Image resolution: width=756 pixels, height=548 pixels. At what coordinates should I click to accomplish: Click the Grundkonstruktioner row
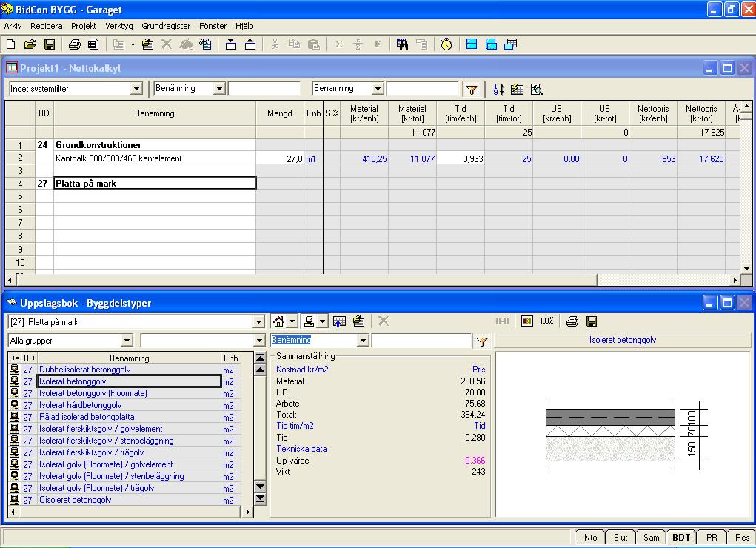coord(154,144)
